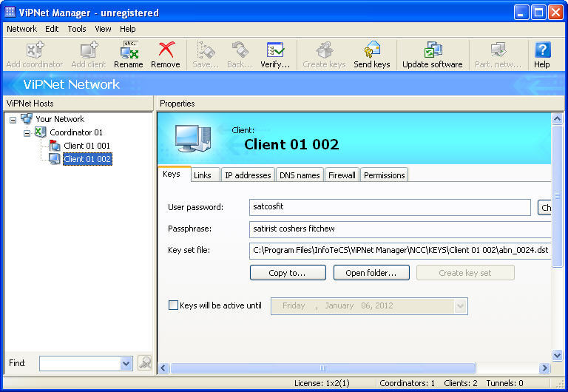The height and width of the screenshot is (392, 568).
Task: Select the Your Network root item
Action: pyautogui.click(x=60, y=119)
